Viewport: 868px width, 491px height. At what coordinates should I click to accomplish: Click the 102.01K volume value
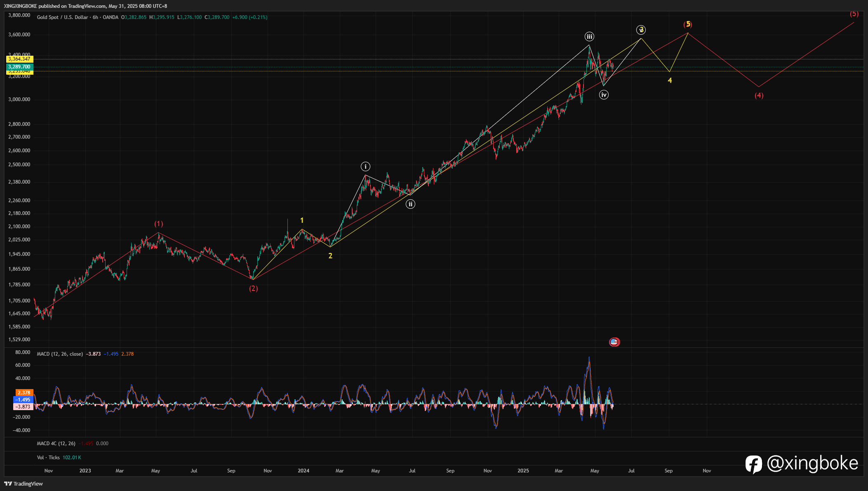(x=72, y=458)
